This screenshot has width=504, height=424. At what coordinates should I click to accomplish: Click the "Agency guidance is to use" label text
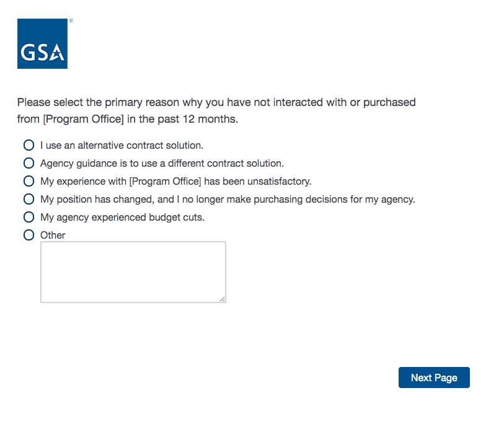162,164
